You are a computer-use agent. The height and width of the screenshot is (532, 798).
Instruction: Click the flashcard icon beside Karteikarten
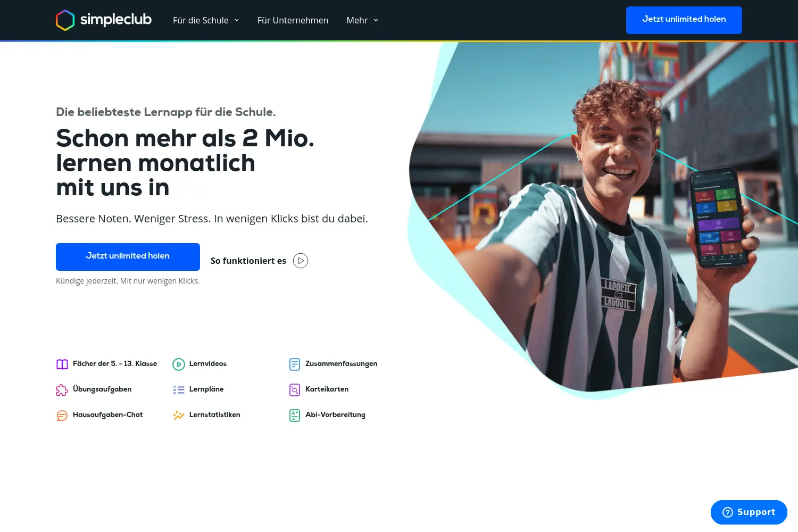click(295, 390)
